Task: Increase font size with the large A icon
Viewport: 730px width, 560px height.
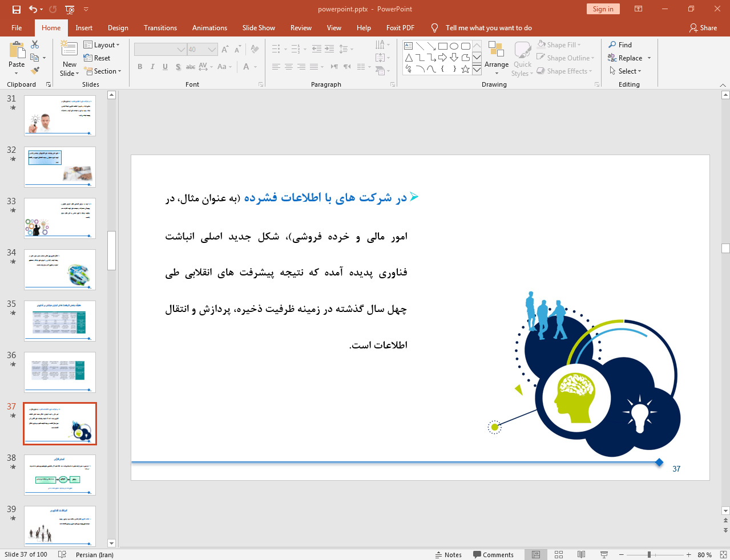Action: point(225,50)
